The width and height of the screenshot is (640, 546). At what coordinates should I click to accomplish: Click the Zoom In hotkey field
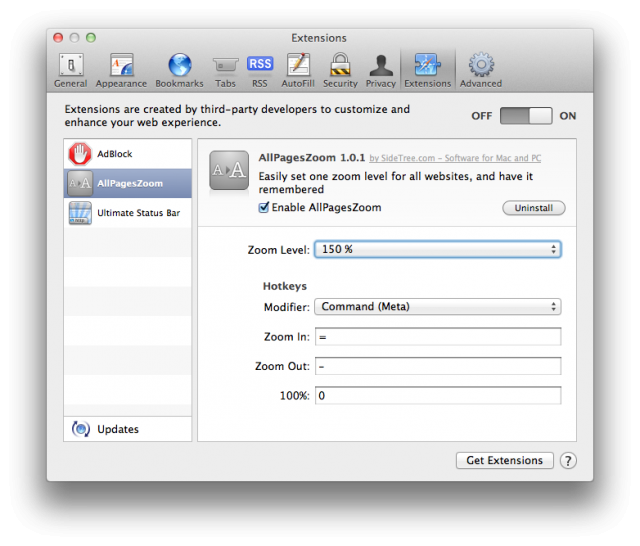coord(438,337)
